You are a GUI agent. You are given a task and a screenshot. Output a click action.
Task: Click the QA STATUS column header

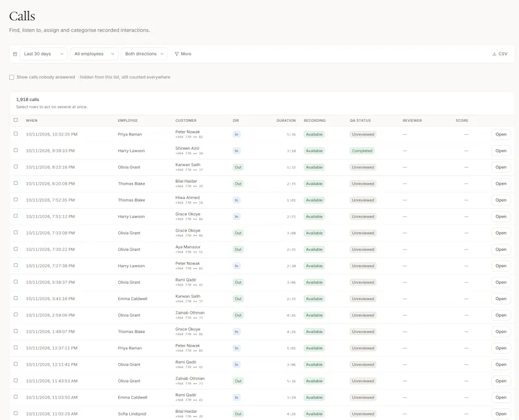(360, 121)
